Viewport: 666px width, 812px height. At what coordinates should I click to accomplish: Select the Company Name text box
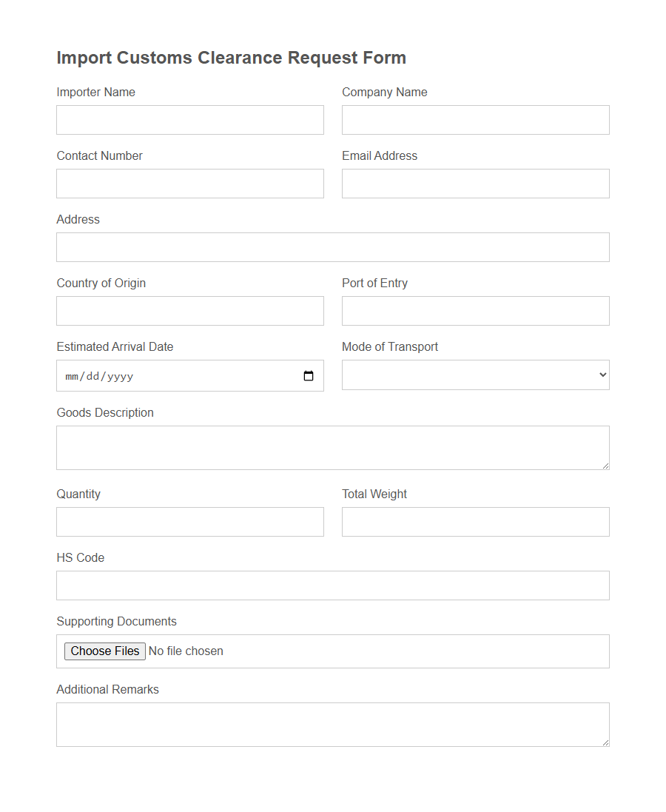click(x=475, y=119)
